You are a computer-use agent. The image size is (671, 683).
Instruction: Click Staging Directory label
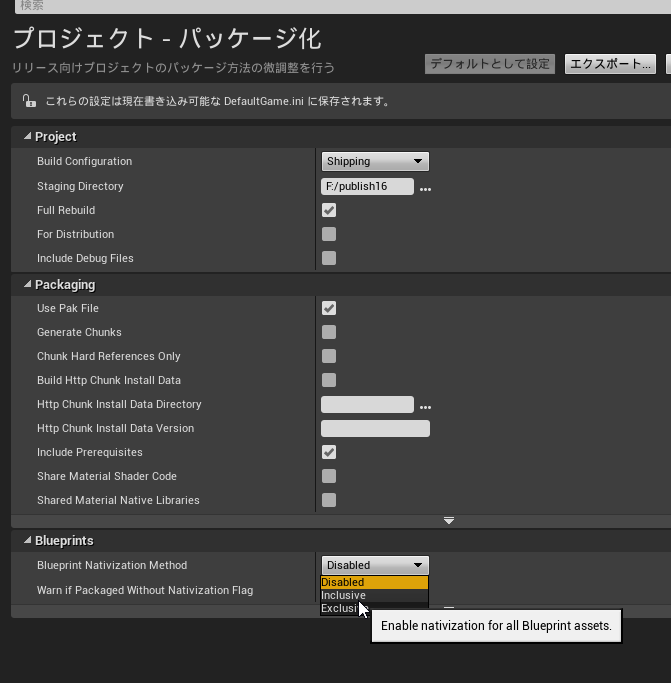click(x=80, y=186)
